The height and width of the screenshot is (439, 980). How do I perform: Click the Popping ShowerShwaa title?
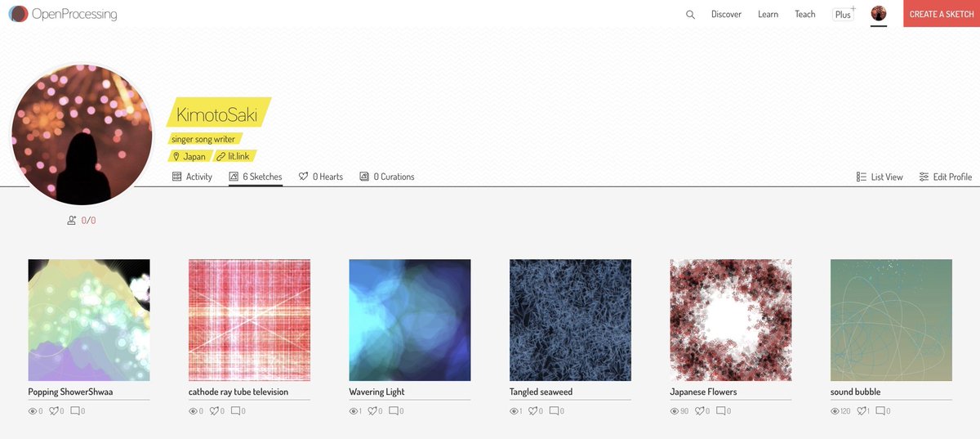pos(70,392)
